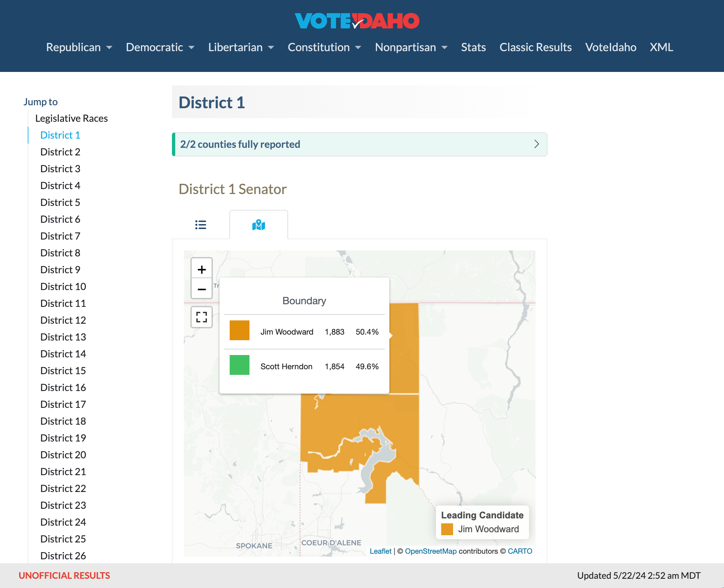Open the Libertarian dropdown menu

click(241, 47)
